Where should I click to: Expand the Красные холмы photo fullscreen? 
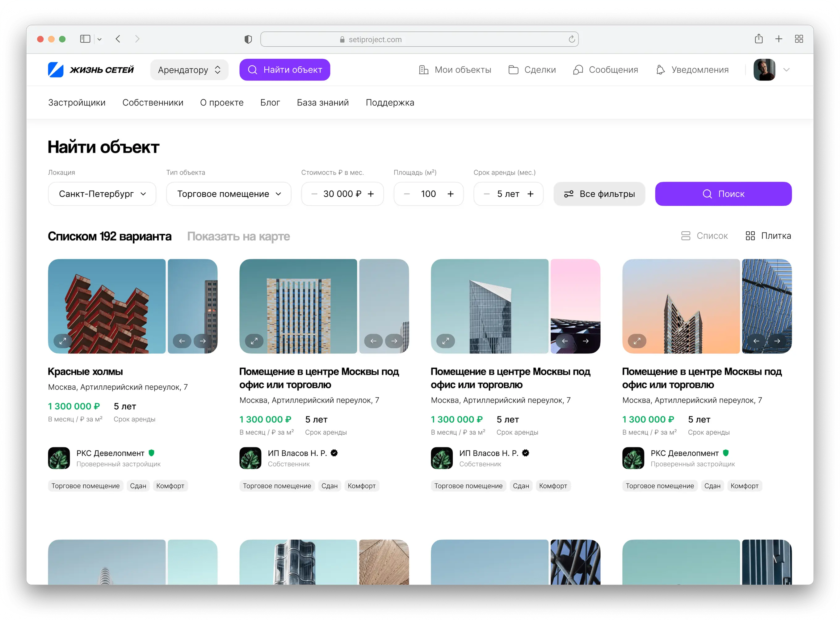coord(63,341)
